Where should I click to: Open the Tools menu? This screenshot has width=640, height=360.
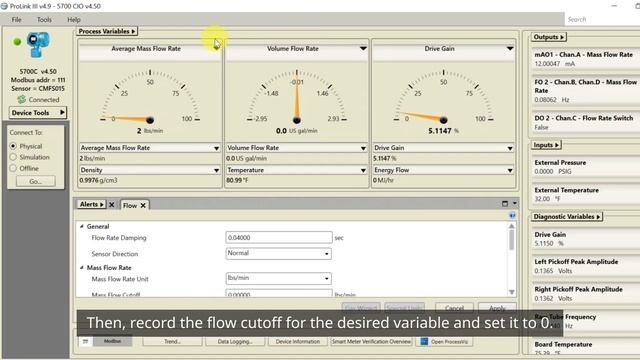pyautogui.click(x=44, y=20)
